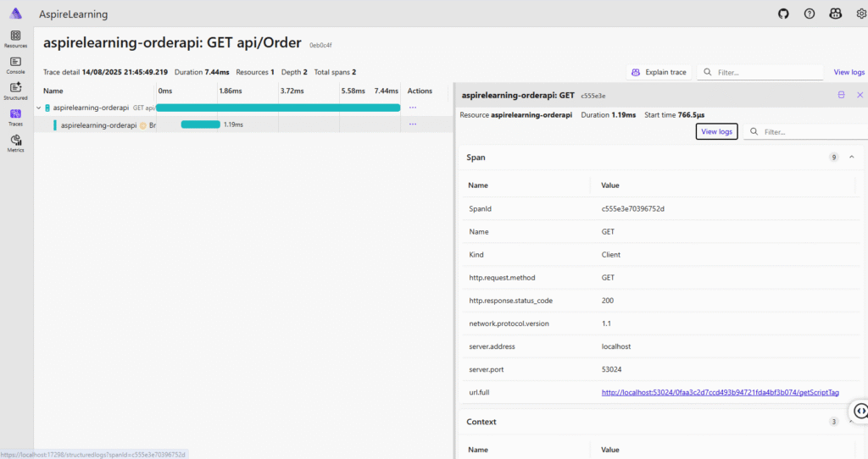Click status code value 200
The width and height of the screenshot is (868, 459).
(x=607, y=301)
